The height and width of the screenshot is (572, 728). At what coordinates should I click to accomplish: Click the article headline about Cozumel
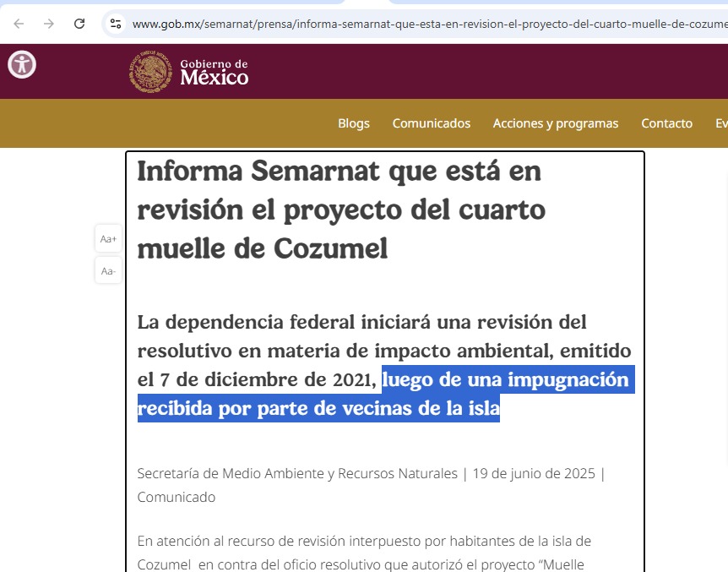click(x=339, y=210)
